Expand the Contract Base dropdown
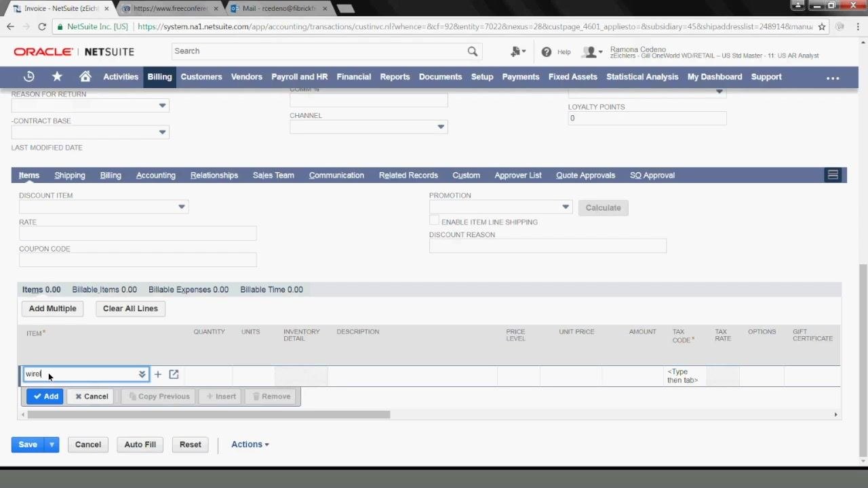This screenshot has height=488, width=868. click(x=162, y=132)
